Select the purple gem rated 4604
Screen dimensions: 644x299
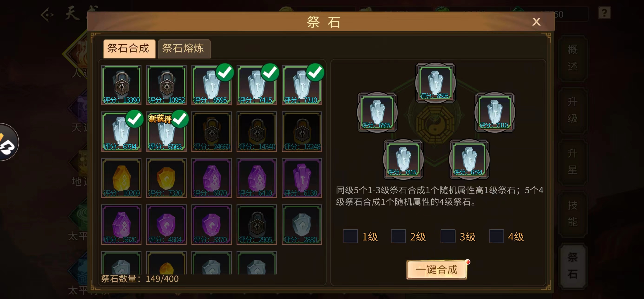[166, 224]
